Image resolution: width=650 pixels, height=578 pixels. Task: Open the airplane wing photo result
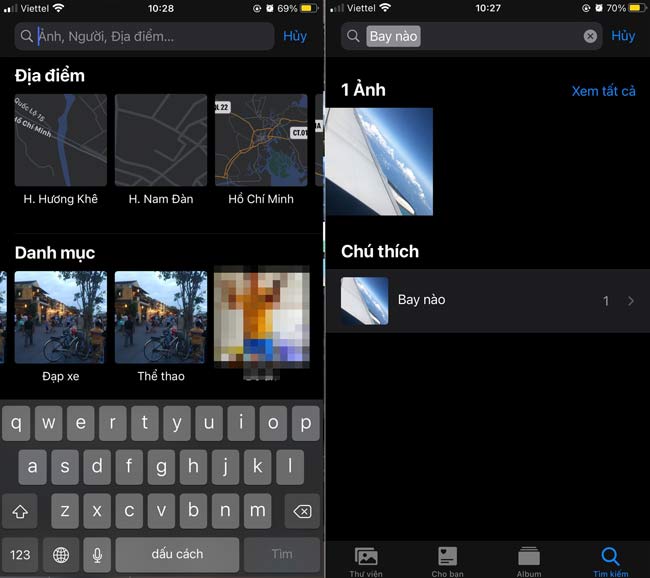[x=379, y=162]
